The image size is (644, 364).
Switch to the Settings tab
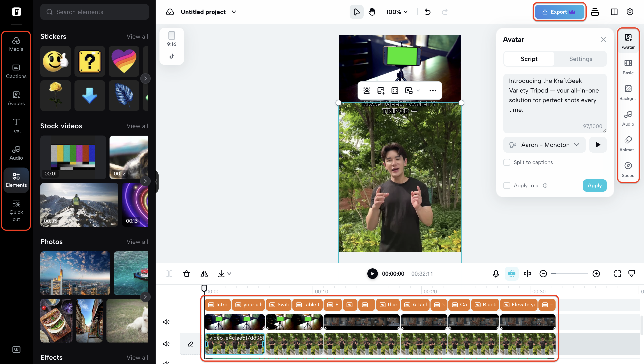coord(580,59)
